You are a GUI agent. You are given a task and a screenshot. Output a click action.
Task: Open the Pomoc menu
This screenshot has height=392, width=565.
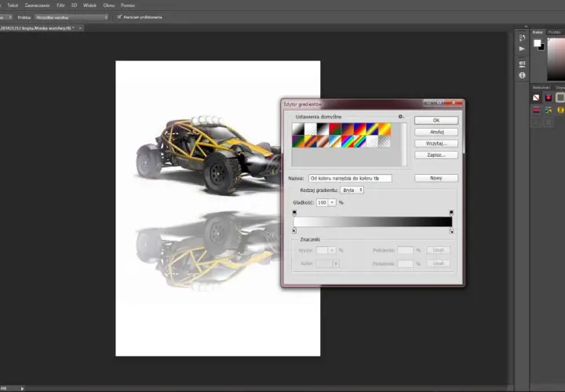128,5
